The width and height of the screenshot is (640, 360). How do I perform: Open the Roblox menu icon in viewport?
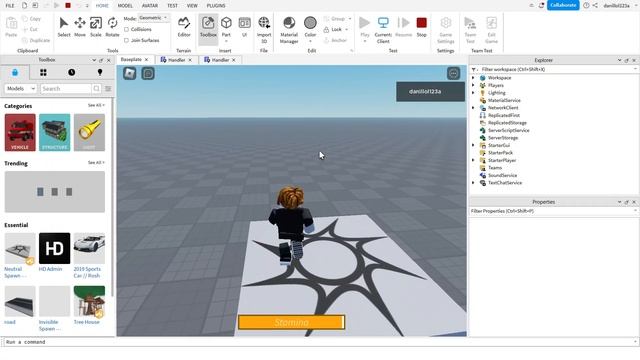pyautogui.click(x=130, y=73)
